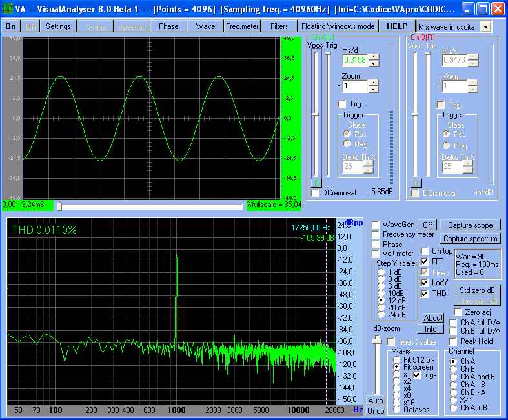The width and height of the screenshot is (508, 420).
Task: Reset Ch A Vpos with green 0 button
Action: pyautogui.click(x=316, y=183)
